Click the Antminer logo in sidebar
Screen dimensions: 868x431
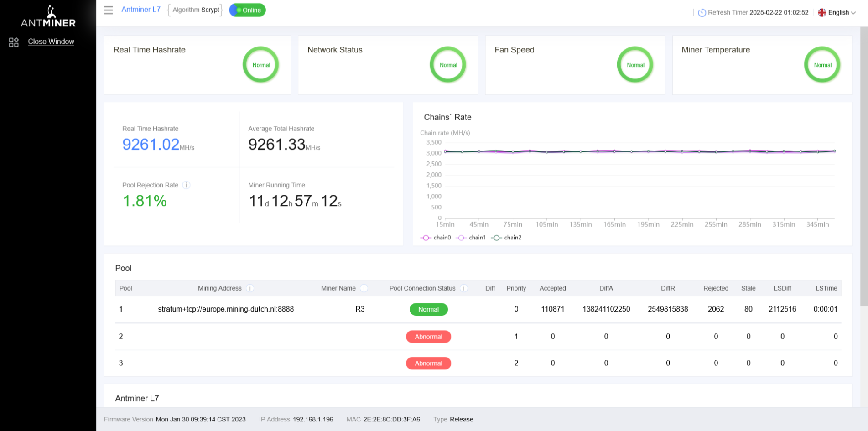coord(48,17)
